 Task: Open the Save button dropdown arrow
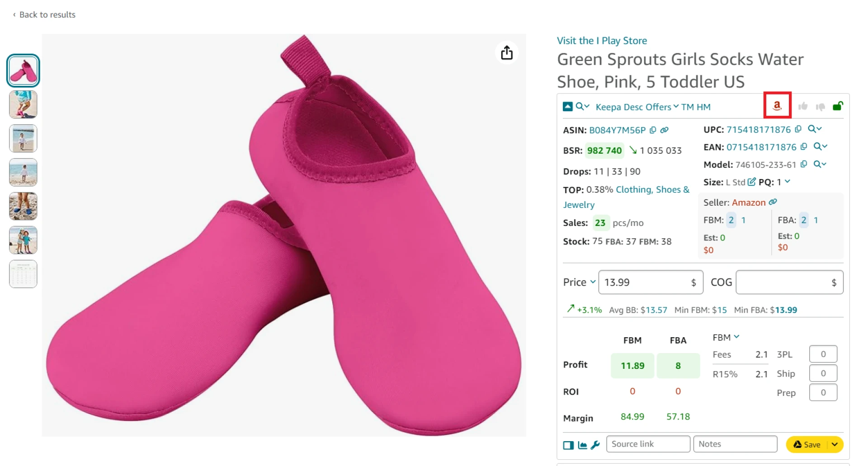tap(833, 444)
